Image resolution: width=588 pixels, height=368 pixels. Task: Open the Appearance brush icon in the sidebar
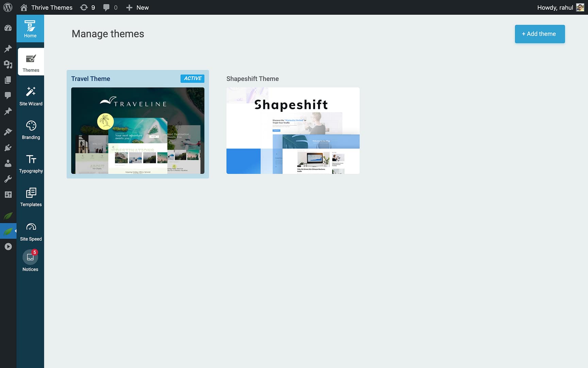[8, 132]
